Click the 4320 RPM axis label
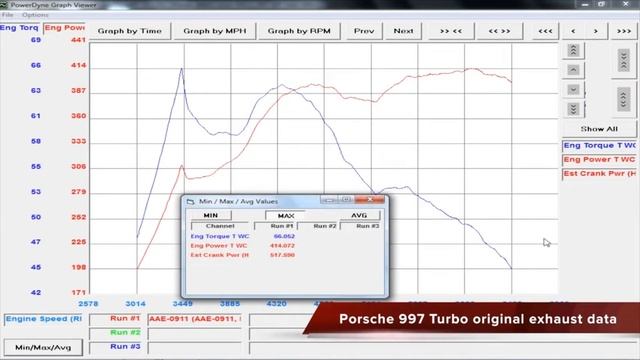Image resolution: width=640 pixels, height=360 pixels. tap(276, 304)
